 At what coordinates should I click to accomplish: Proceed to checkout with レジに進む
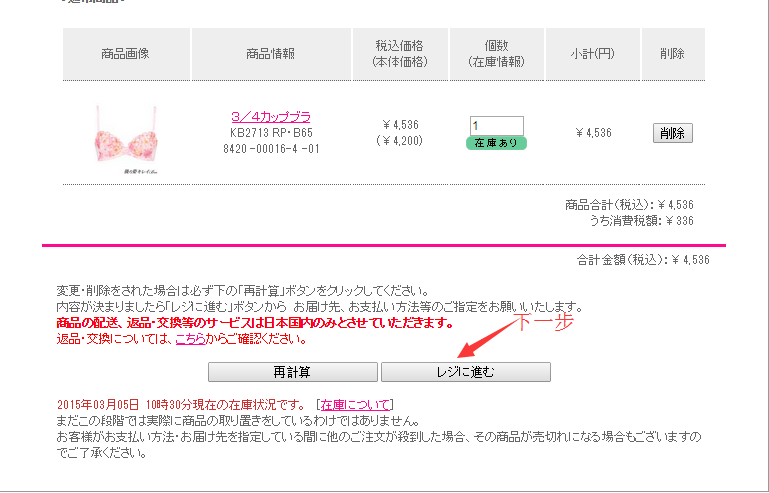(x=465, y=372)
